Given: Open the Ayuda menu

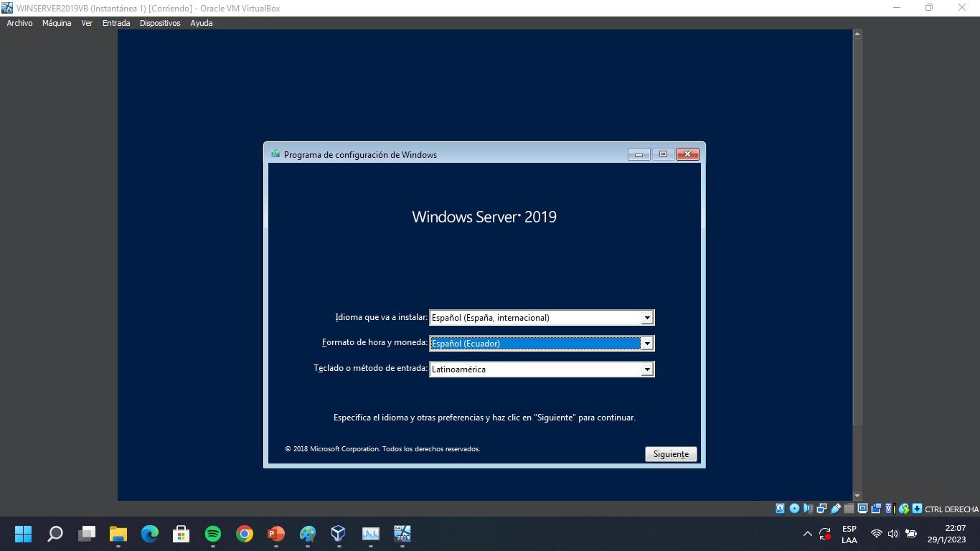Looking at the screenshot, I should click(202, 23).
